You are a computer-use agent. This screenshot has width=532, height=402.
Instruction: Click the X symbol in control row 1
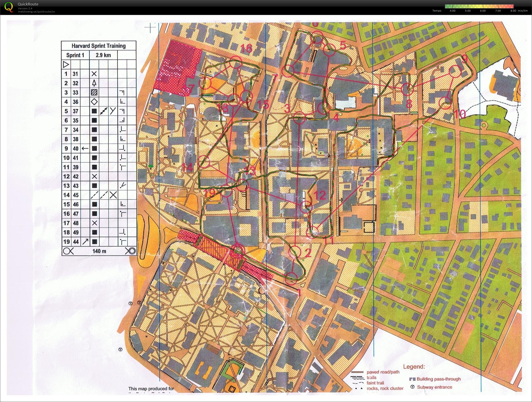click(x=94, y=74)
